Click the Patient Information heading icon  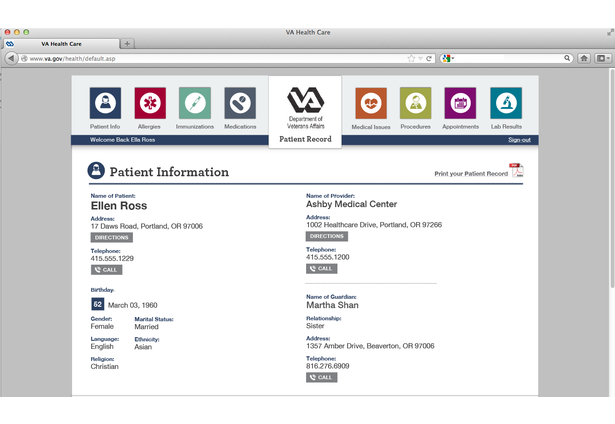[x=96, y=171]
